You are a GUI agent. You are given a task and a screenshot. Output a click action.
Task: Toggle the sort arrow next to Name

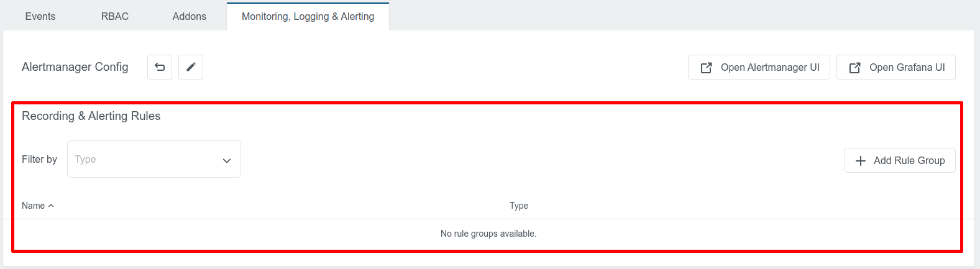coord(51,206)
